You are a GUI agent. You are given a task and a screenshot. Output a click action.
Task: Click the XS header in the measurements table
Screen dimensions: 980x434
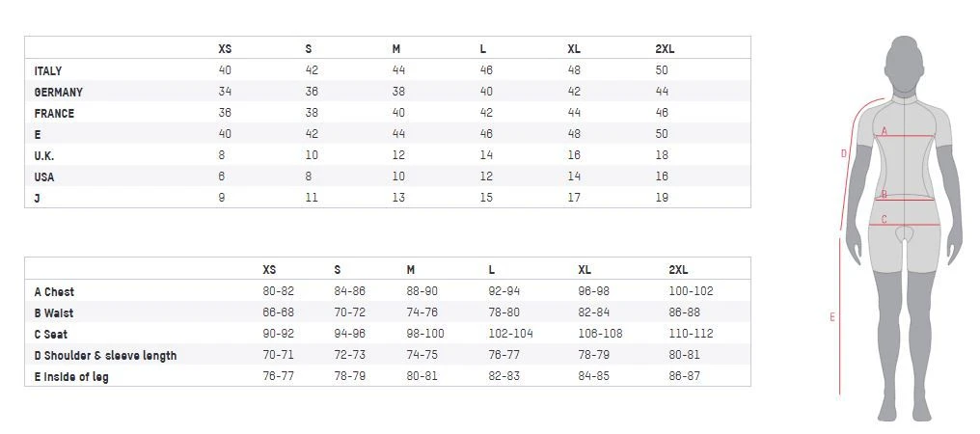tap(269, 270)
